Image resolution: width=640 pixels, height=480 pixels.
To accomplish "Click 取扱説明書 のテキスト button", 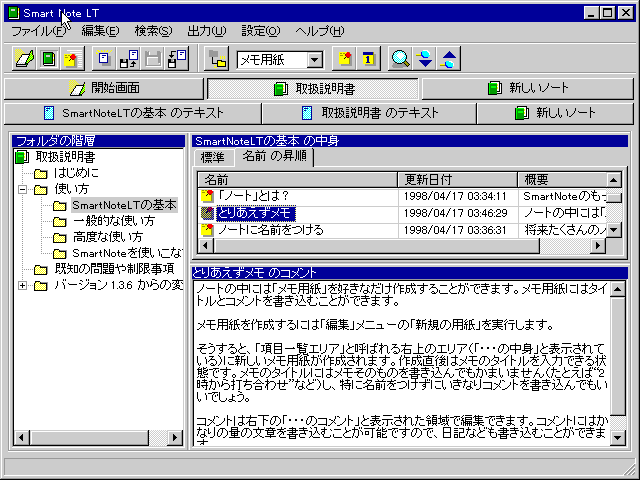I will [x=369, y=113].
